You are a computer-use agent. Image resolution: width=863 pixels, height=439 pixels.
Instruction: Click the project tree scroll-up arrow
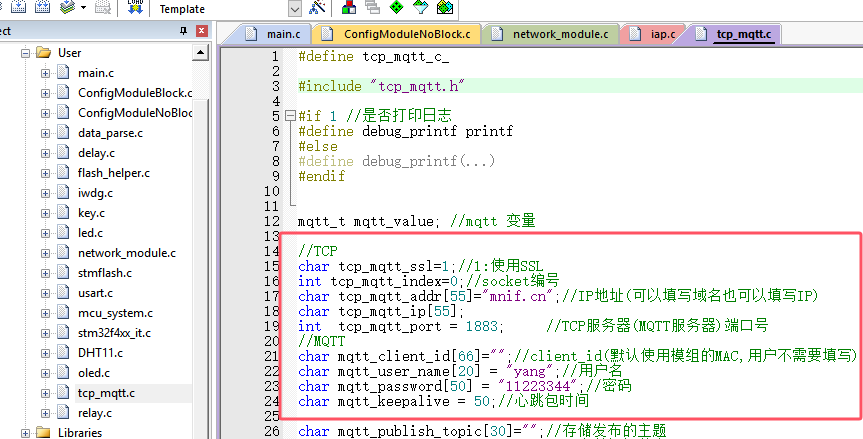pos(200,53)
